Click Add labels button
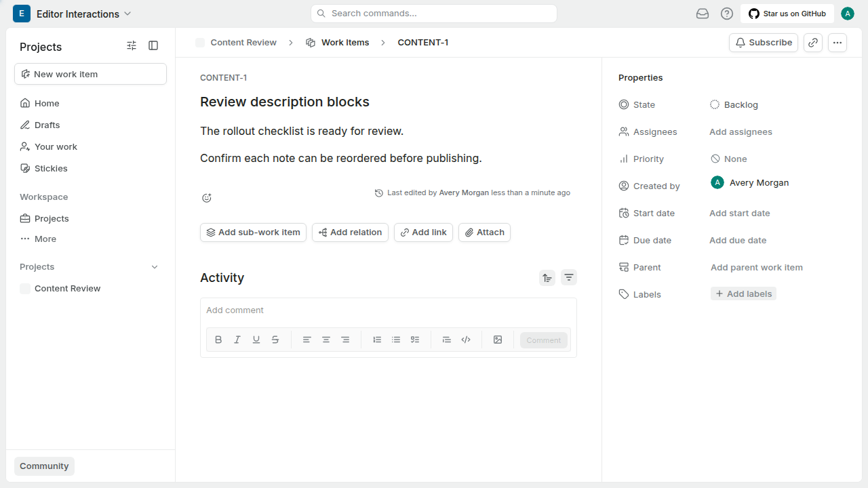Screen dimensions: 868x488 point(743,294)
